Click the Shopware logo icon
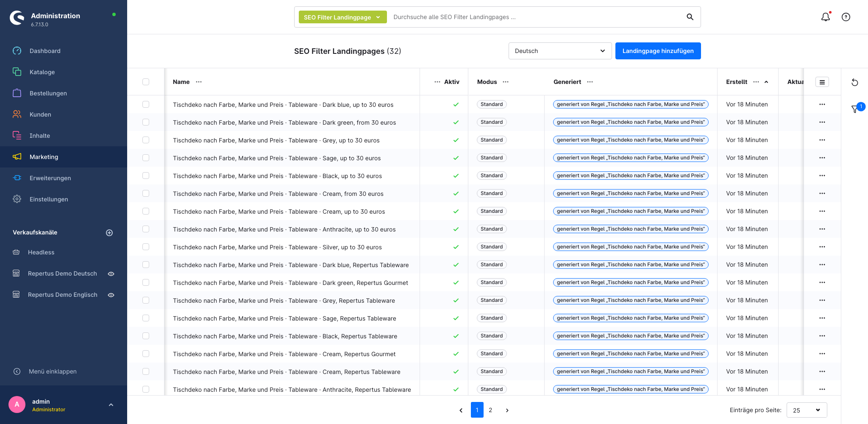The width and height of the screenshot is (868, 424). point(17,17)
